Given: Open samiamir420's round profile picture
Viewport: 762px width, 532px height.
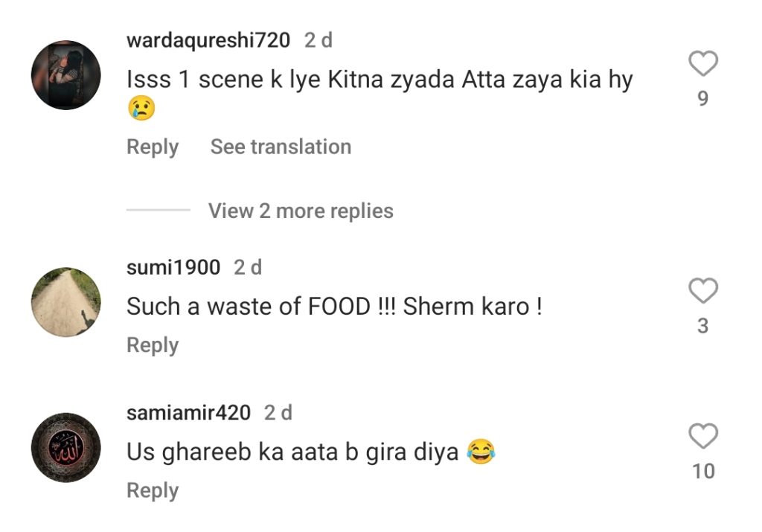Looking at the screenshot, I should (x=65, y=447).
